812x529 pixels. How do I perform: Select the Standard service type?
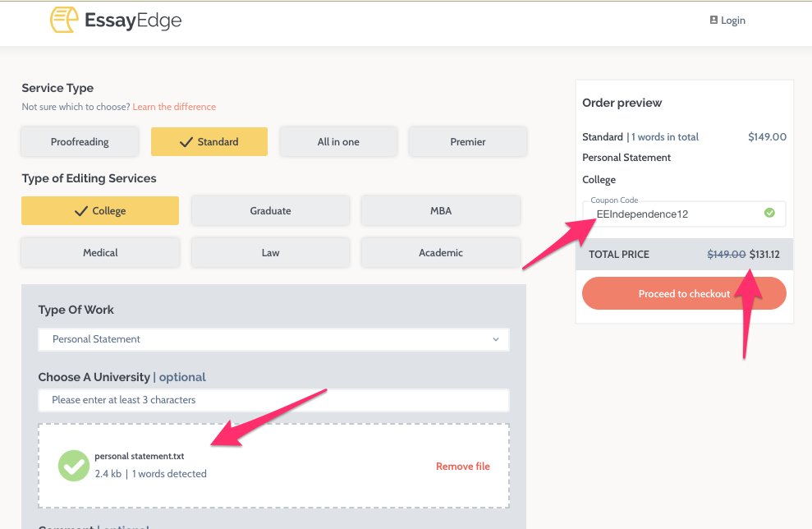[209, 142]
